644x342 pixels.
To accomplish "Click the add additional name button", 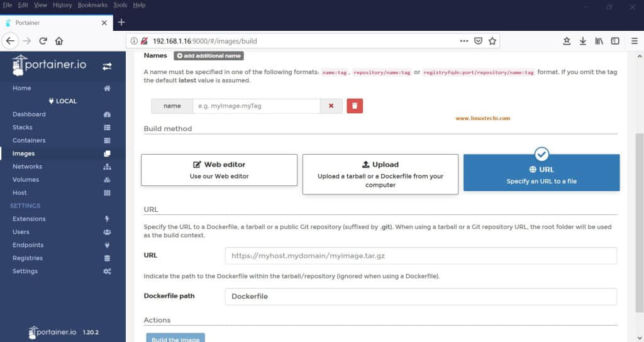I will click(209, 56).
